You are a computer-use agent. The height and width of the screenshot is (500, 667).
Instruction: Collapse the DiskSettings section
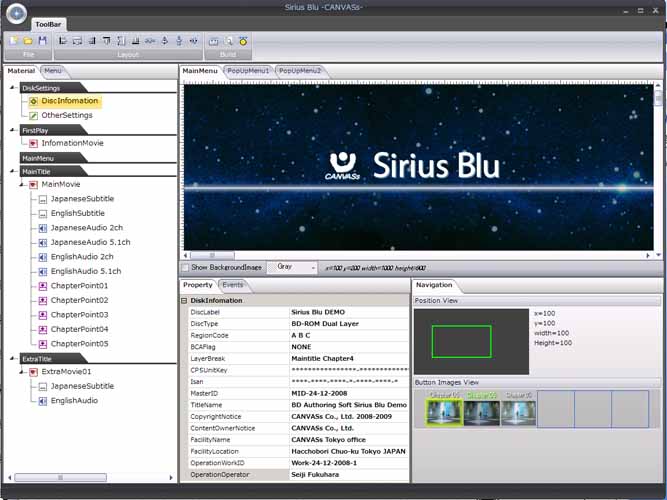(x=12, y=88)
